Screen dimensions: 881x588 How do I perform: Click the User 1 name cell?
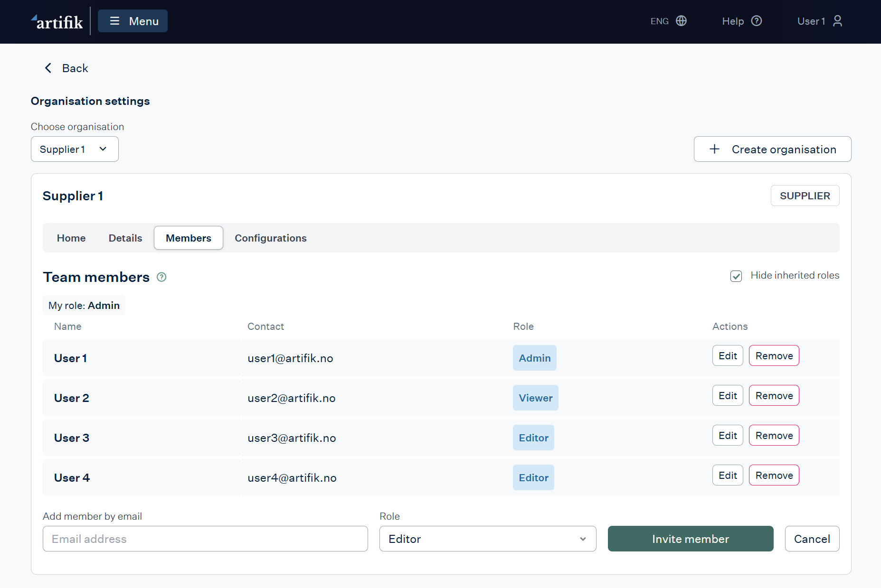70,358
